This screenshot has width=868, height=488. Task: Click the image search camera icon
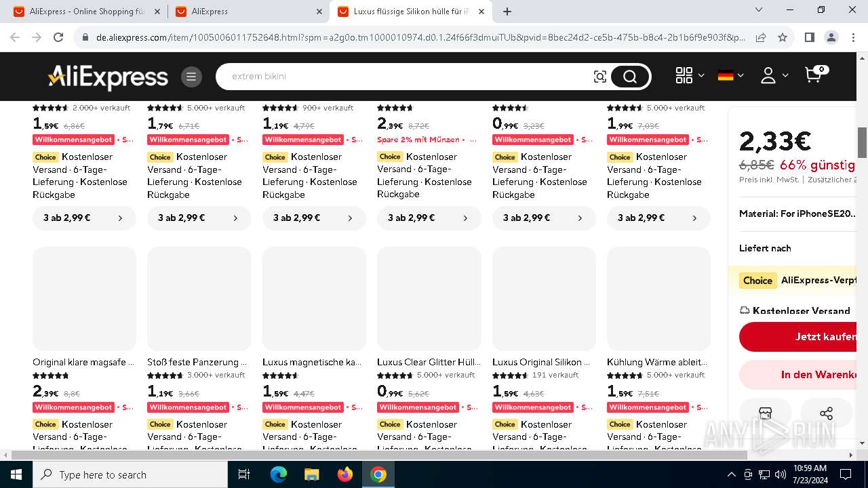pos(599,77)
